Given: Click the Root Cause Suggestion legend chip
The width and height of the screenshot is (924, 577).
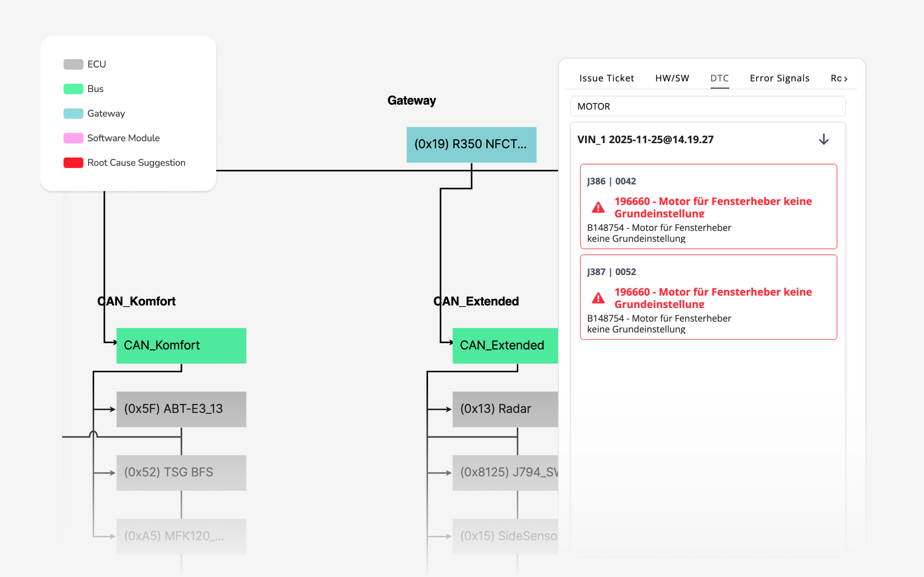Looking at the screenshot, I should tap(73, 162).
